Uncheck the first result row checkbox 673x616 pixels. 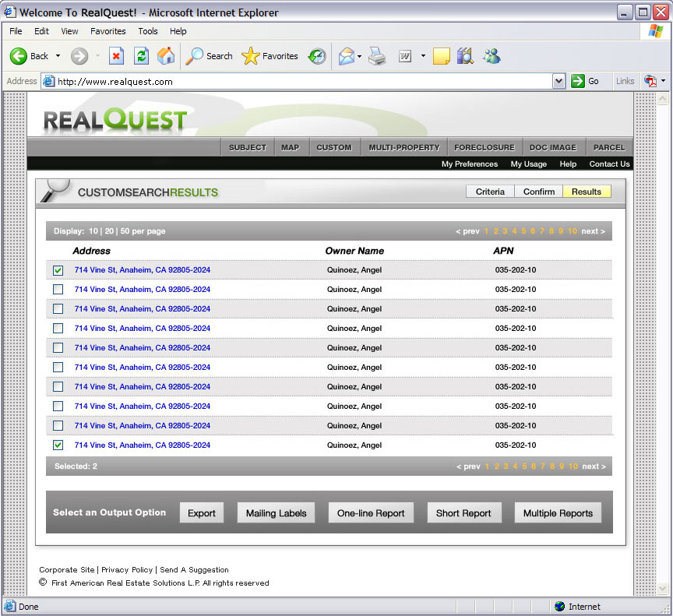click(x=58, y=270)
